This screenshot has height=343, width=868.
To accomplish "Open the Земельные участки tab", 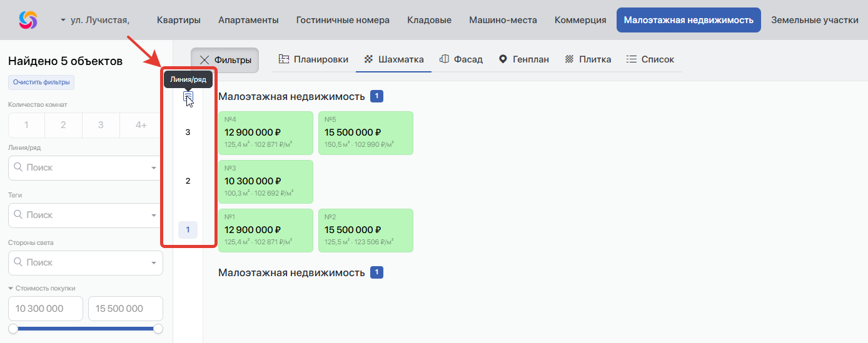I will [814, 20].
